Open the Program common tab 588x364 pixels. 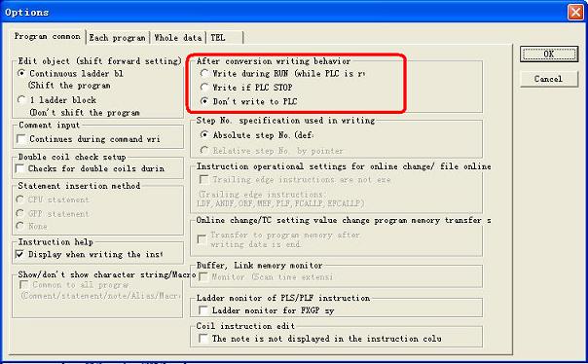click(x=48, y=36)
